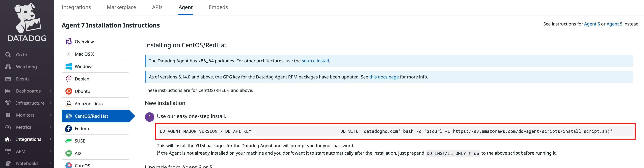Click Agent 7 Installation Instructions heading

(x=111, y=25)
